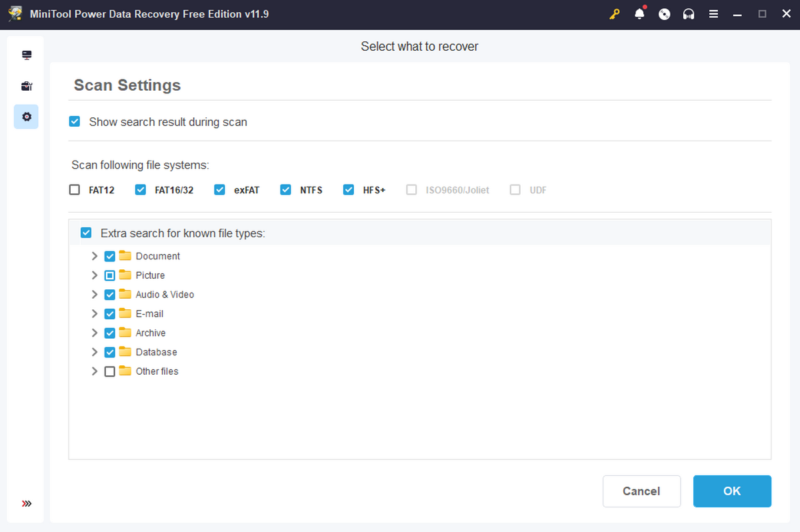Select the Database label text
This screenshot has width=800, height=532.
[157, 353]
